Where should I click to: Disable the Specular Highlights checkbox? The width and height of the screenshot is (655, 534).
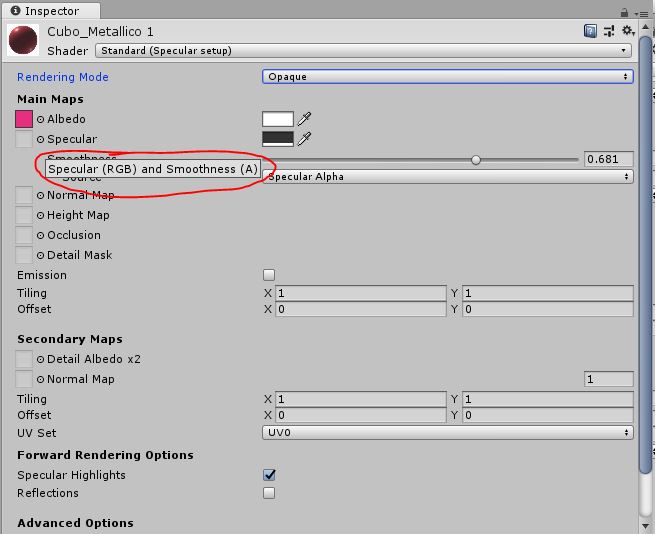pyautogui.click(x=269, y=475)
